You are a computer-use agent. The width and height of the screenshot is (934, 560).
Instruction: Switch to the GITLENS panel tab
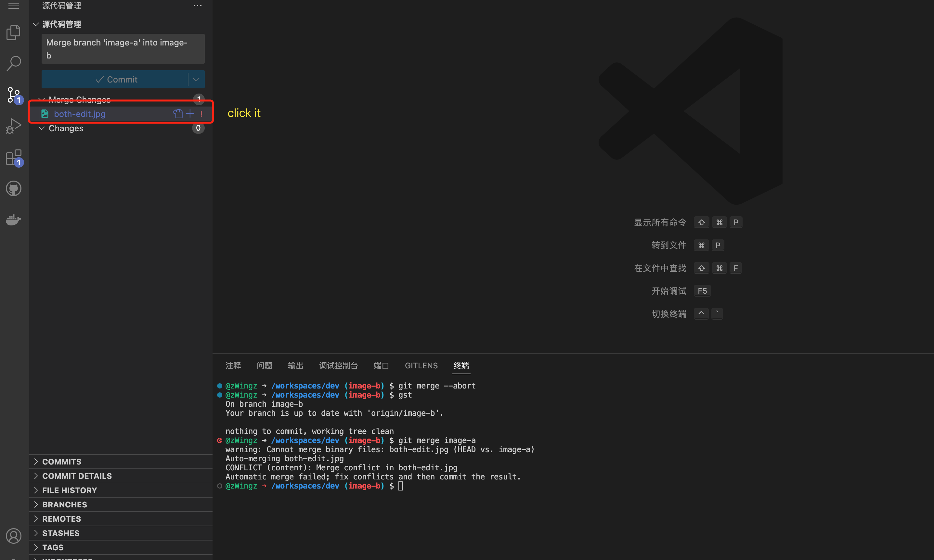pos(421,366)
